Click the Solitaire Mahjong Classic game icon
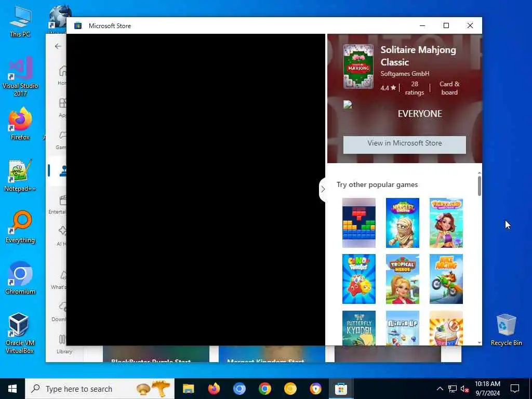532x399 pixels. (x=358, y=66)
